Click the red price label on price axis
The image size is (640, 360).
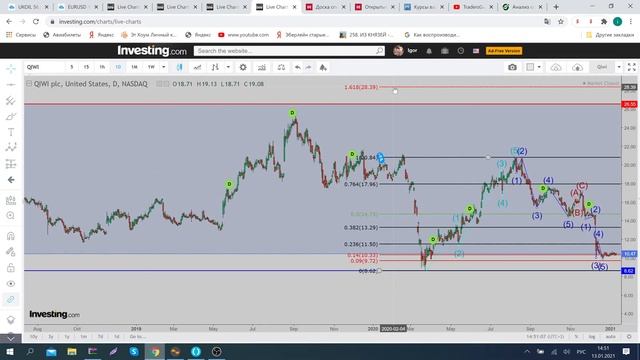click(629, 104)
